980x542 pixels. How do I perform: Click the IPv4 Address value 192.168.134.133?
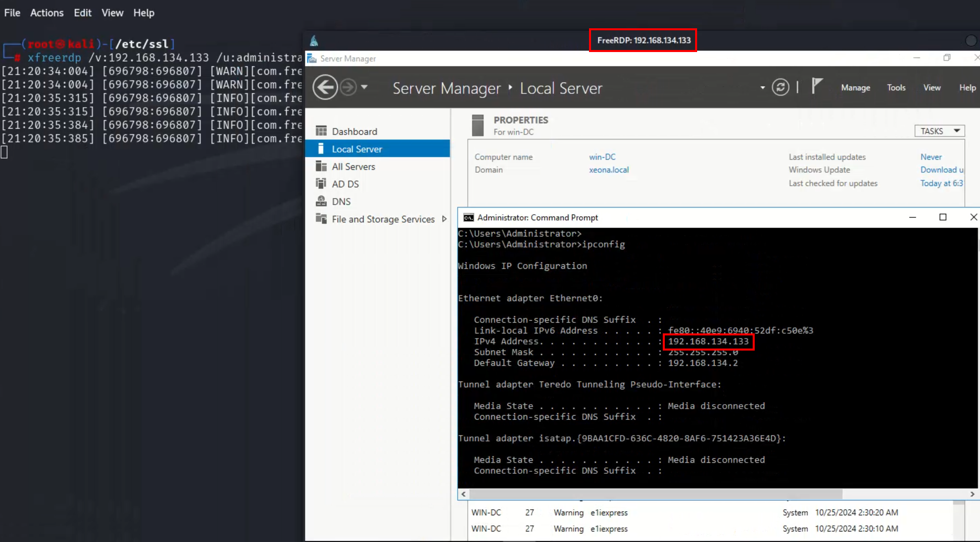[x=708, y=341]
